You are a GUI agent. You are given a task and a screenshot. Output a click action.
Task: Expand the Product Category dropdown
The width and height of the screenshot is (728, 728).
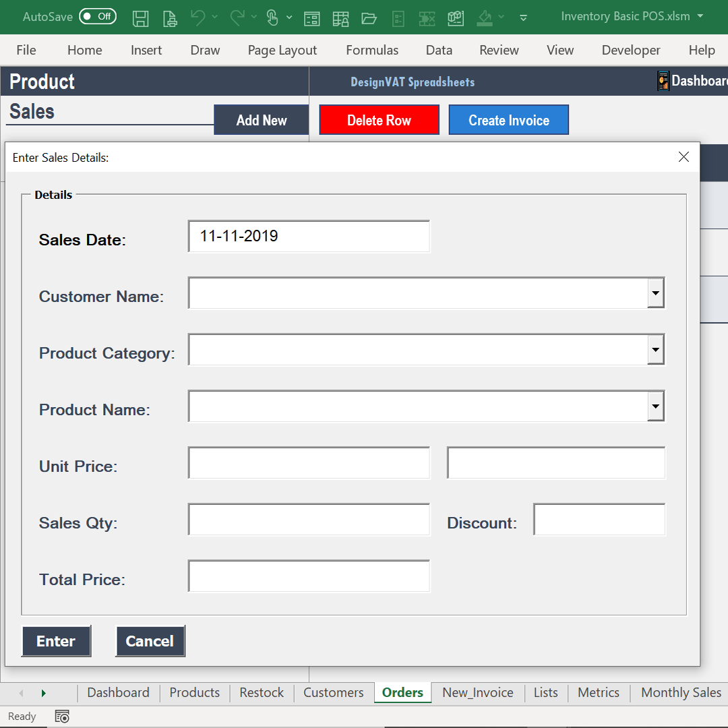click(x=655, y=349)
